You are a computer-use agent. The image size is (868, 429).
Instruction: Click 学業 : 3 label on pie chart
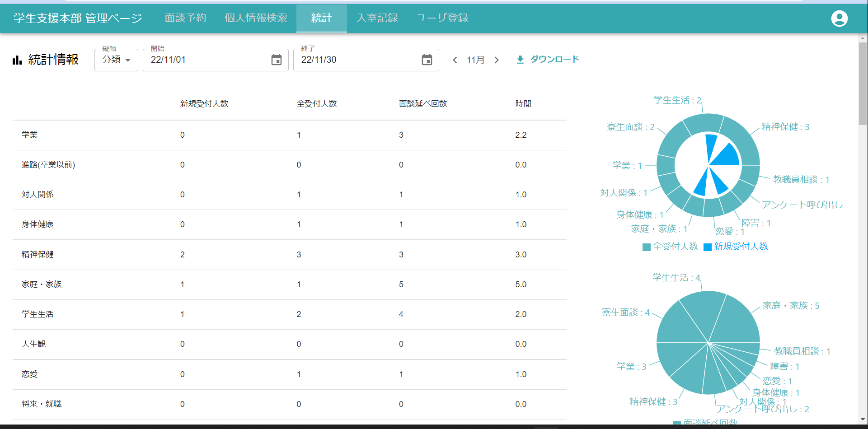(x=632, y=367)
